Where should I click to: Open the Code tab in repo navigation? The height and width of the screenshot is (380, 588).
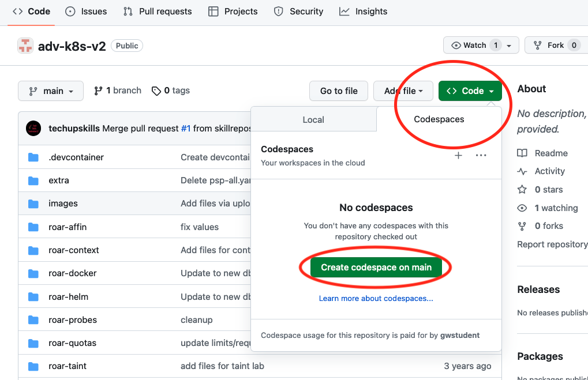point(31,11)
